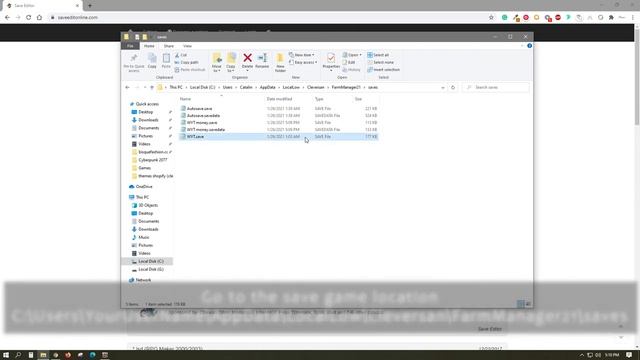
Task: Switch to the Share ribbon tab
Action: click(169, 46)
